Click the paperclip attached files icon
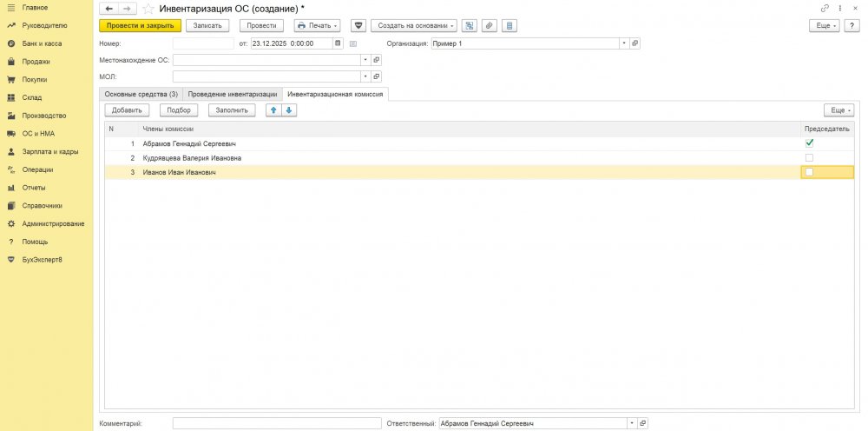Screen dimensions: 868x431 [489, 25]
